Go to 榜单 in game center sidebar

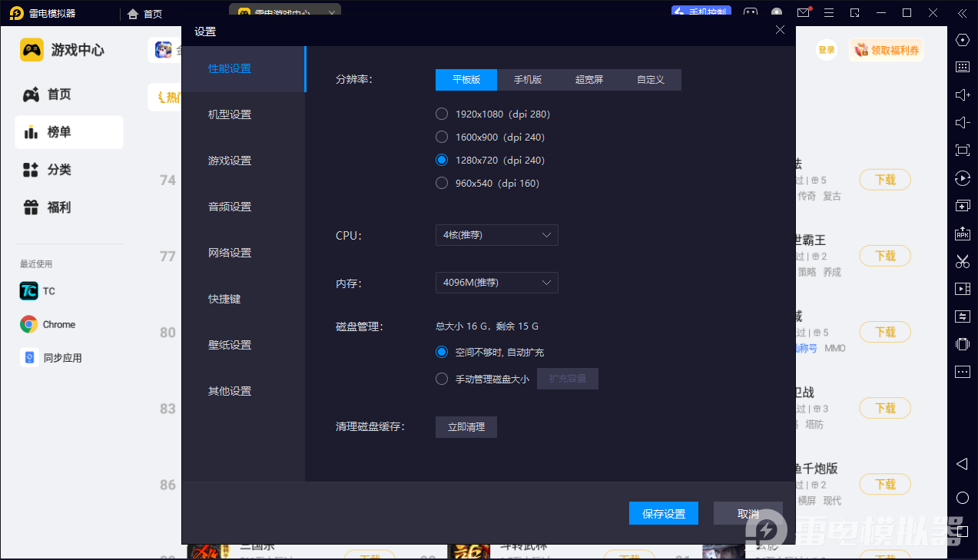[68, 132]
